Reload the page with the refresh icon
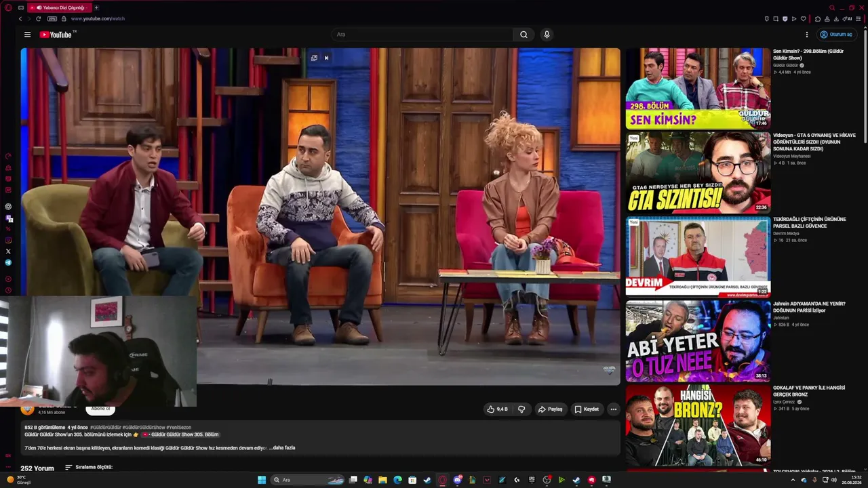This screenshot has height=488, width=868. 38,19
